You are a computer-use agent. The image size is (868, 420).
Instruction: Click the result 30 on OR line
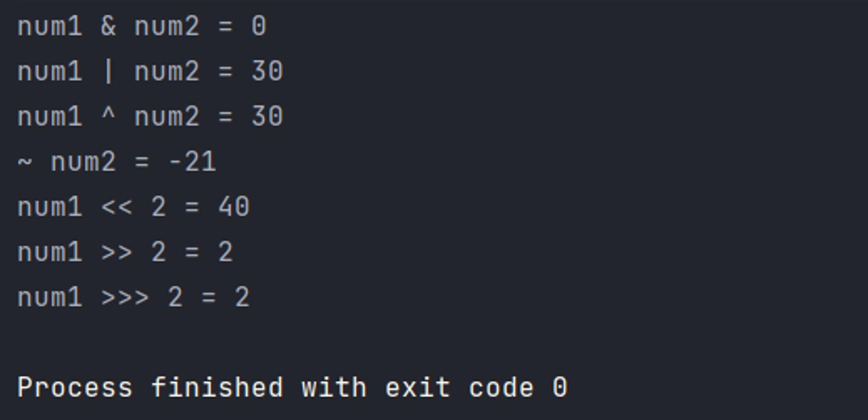267,71
